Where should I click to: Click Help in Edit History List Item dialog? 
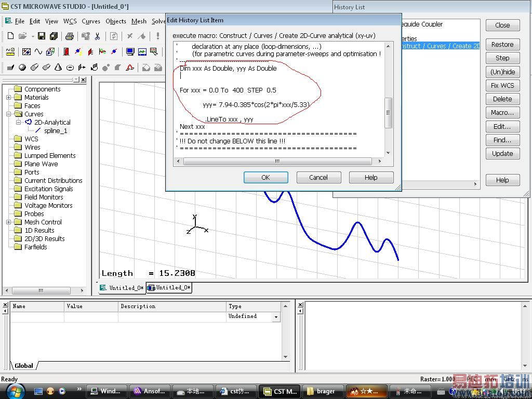point(371,178)
